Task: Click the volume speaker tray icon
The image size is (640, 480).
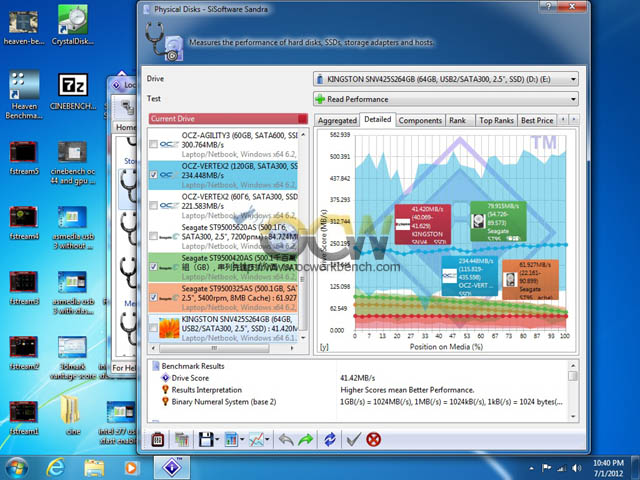Action: (x=577, y=468)
